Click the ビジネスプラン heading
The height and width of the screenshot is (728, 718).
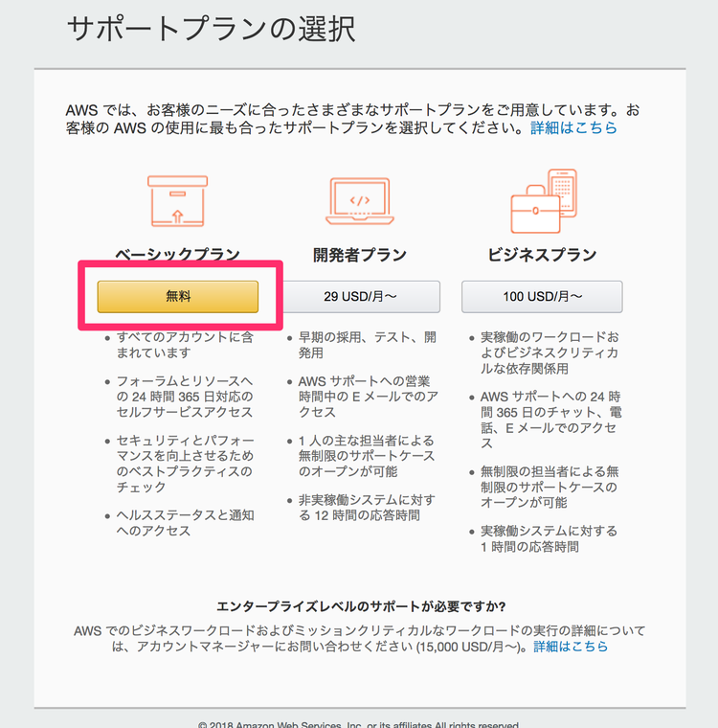(x=542, y=255)
